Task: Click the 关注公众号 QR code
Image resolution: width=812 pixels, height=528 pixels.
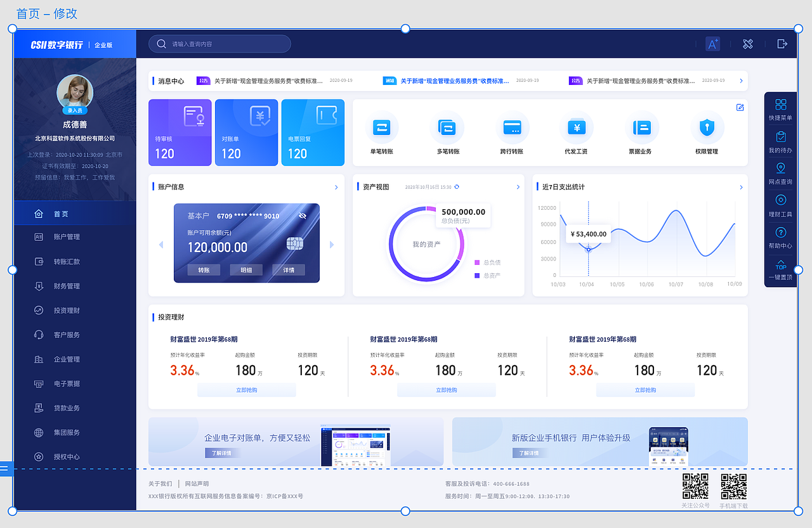Action: [696, 486]
